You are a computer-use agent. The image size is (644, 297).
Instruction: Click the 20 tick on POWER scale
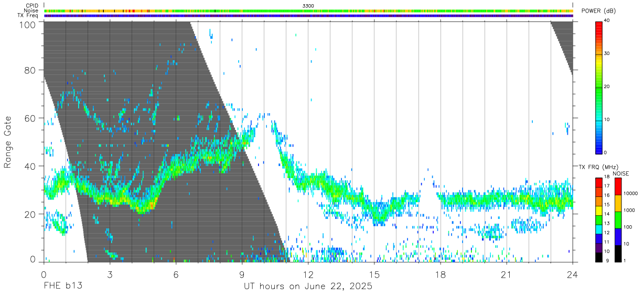[x=607, y=86]
